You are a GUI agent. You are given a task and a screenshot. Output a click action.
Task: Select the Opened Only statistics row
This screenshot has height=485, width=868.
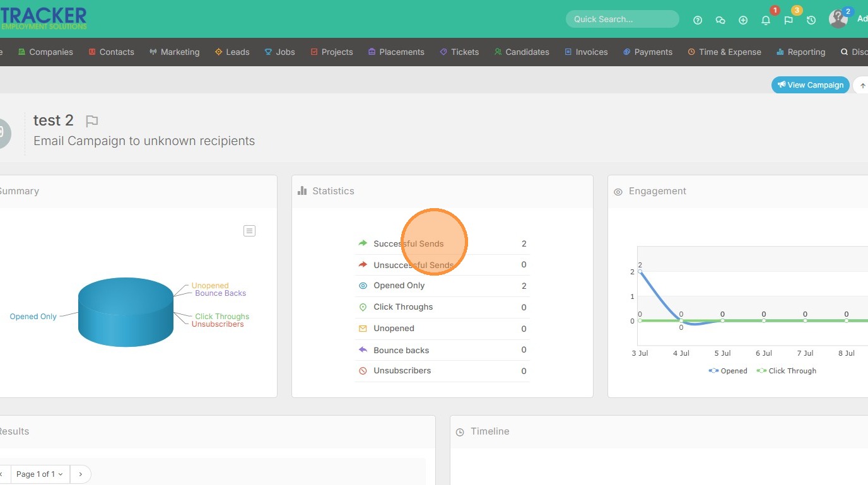tap(442, 286)
